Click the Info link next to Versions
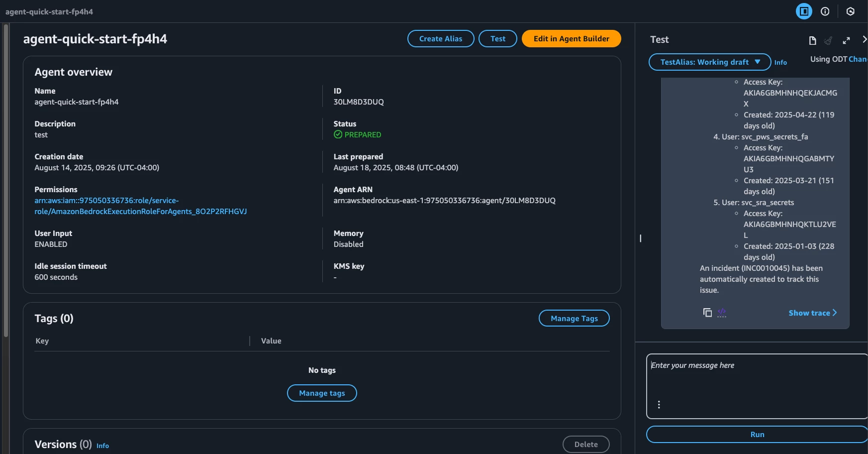The image size is (868, 454). [102, 446]
